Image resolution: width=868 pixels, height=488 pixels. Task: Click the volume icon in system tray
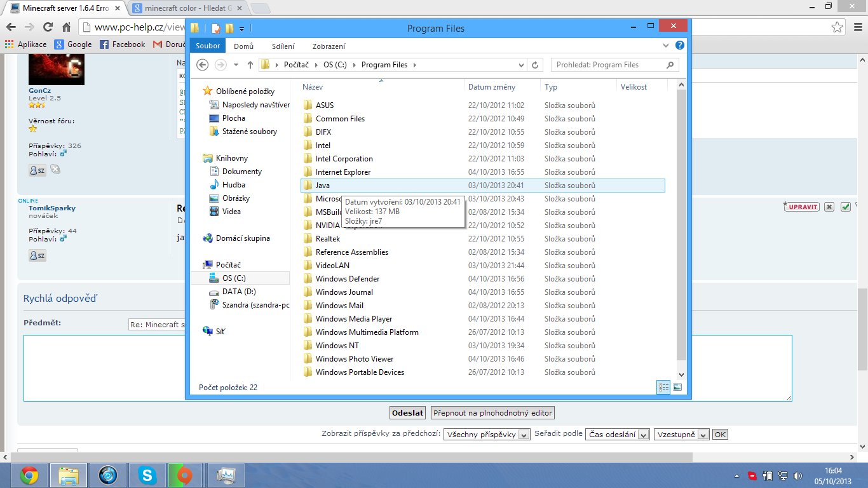click(797, 475)
